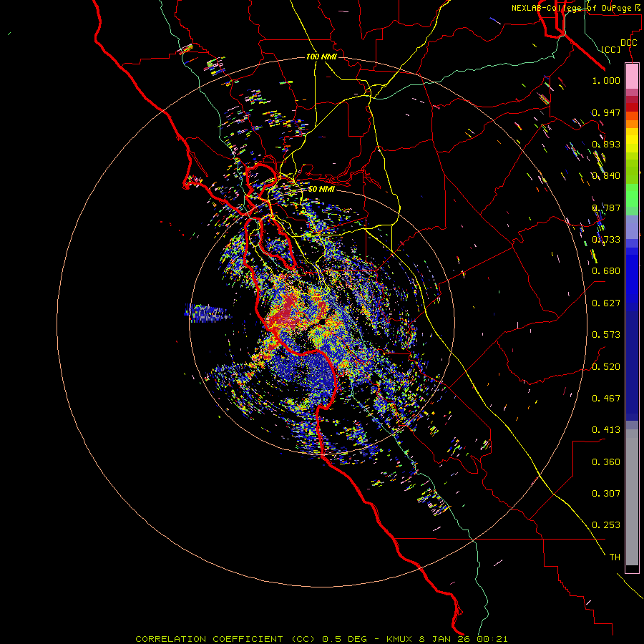The height and width of the screenshot is (644, 644).
Task: Select the 0.573 legend value
Action: click(606, 335)
